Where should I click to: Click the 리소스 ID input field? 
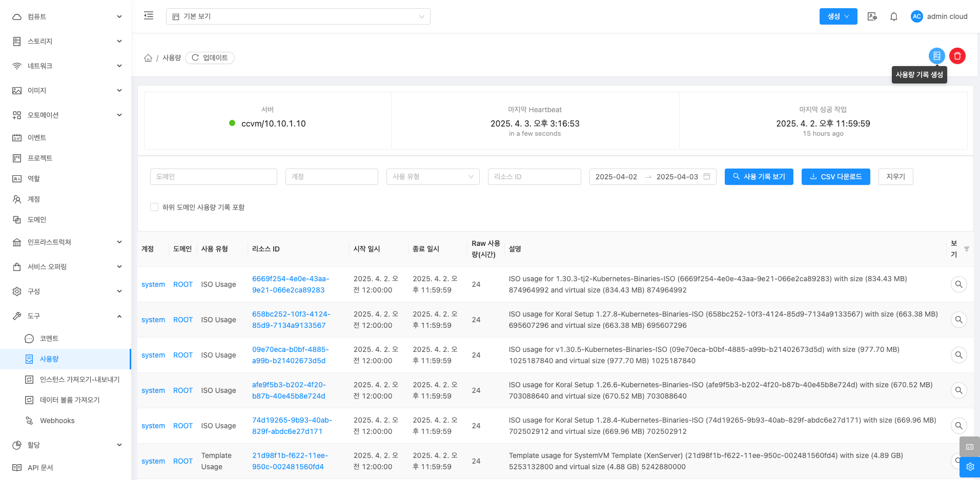tap(534, 177)
